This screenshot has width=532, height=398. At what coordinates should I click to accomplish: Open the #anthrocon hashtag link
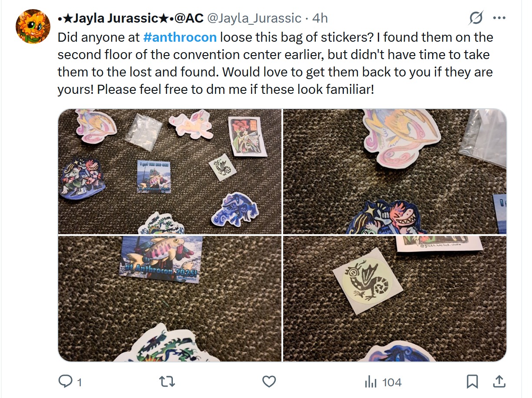pos(179,37)
